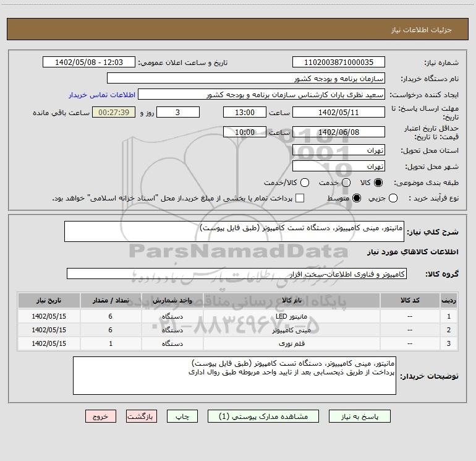Click the need date of مینی کامپیوتر row
Viewport: 476px width, 461px height.
pyautogui.click(x=49, y=330)
